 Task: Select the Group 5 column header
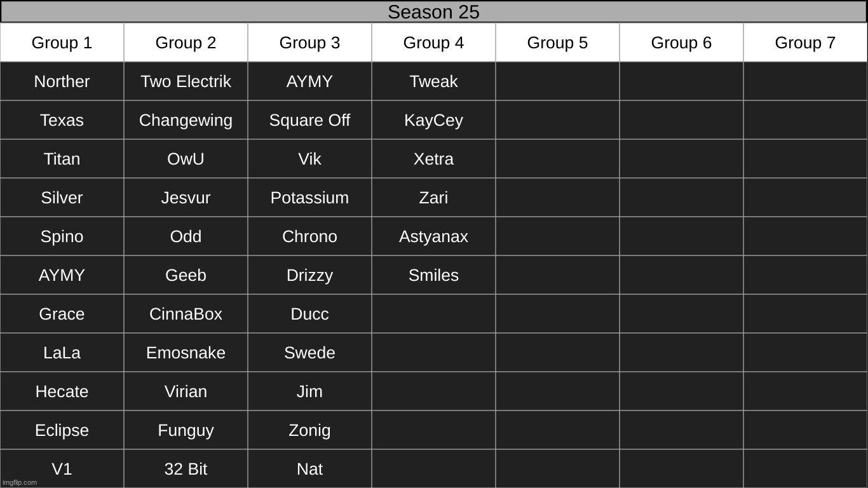(557, 43)
